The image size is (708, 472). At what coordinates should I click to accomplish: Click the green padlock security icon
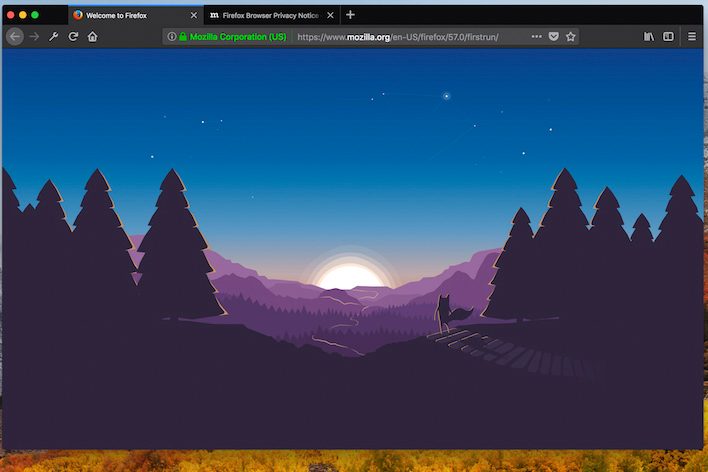tap(183, 37)
